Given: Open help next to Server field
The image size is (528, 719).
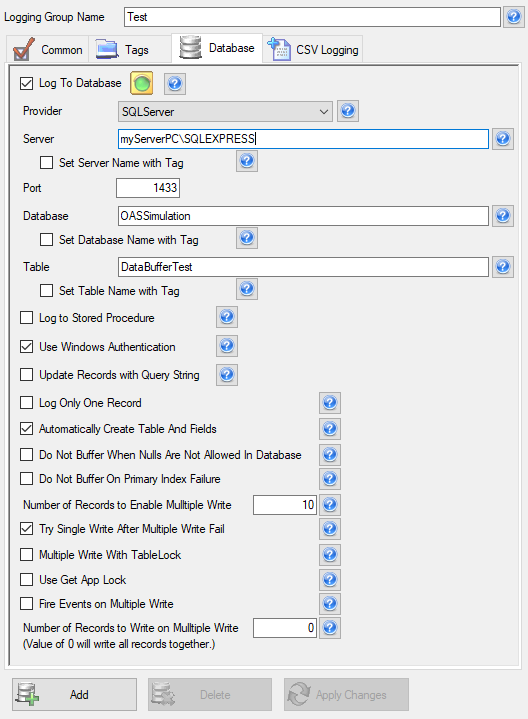Looking at the screenshot, I should pyautogui.click(x=503, y=139).
